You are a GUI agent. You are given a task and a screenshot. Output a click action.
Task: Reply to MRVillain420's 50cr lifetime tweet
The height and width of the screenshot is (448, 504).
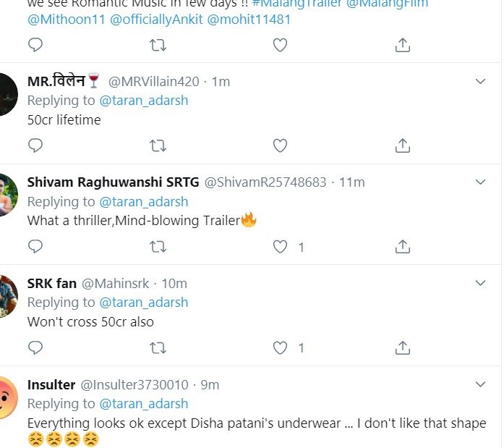coord(35,145)
